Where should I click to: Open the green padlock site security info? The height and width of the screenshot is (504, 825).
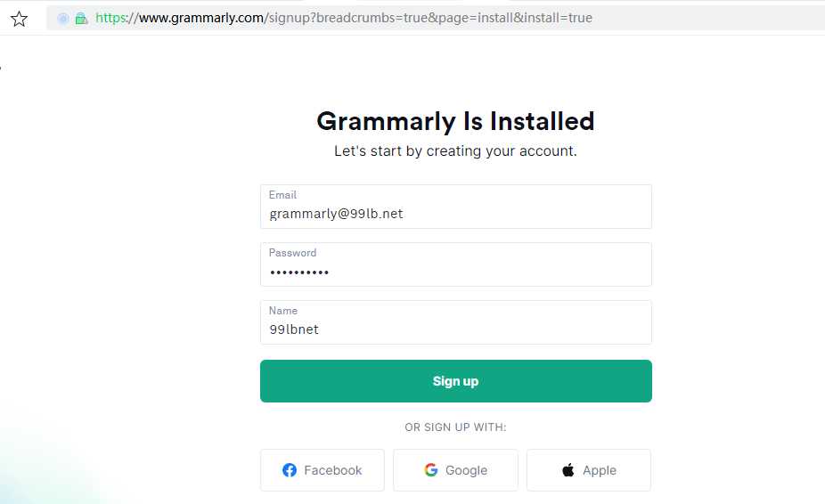82,19
